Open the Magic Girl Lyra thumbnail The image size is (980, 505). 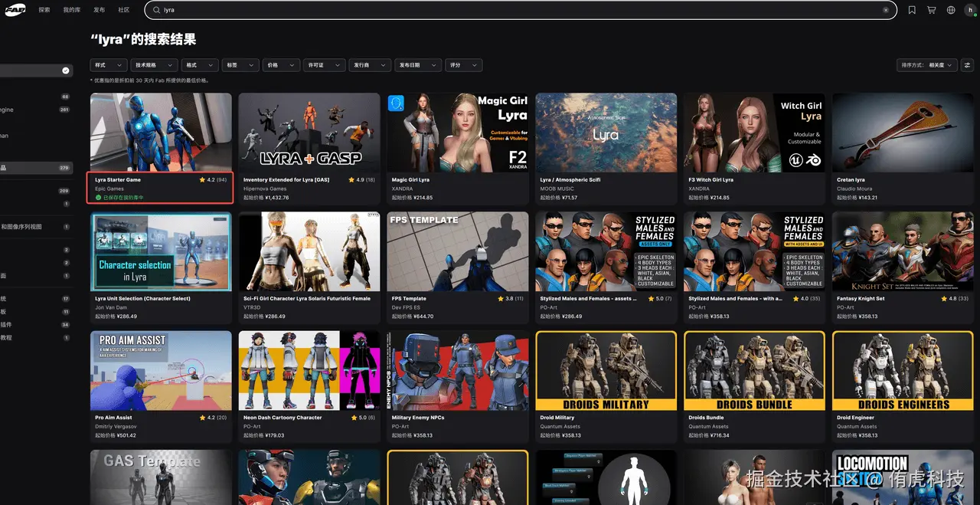(x=458, y=133)
